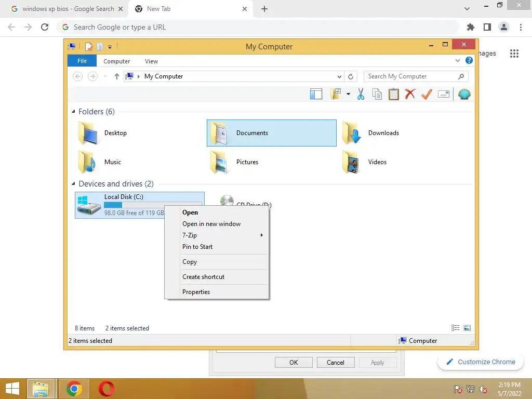Open the View ribbon tab

tap(151, 61)
